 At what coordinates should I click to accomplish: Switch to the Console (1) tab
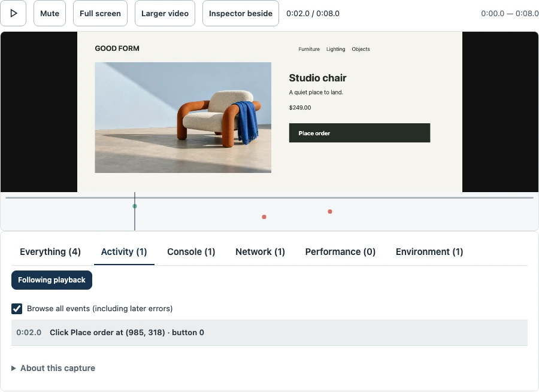tap(191, 252)
